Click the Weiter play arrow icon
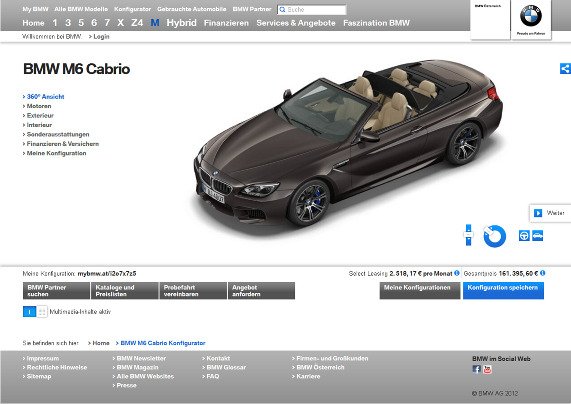 click(x=538, y=213)
